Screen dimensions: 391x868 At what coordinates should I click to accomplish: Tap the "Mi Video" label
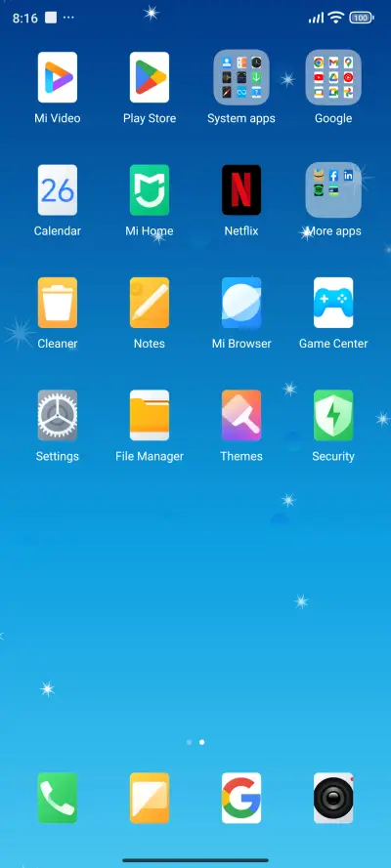(58, 118)
